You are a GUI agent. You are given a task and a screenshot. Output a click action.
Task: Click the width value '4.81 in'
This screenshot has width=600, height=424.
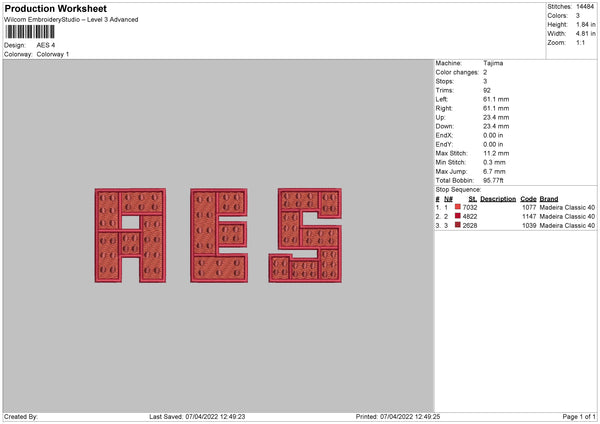click(586, 34)
